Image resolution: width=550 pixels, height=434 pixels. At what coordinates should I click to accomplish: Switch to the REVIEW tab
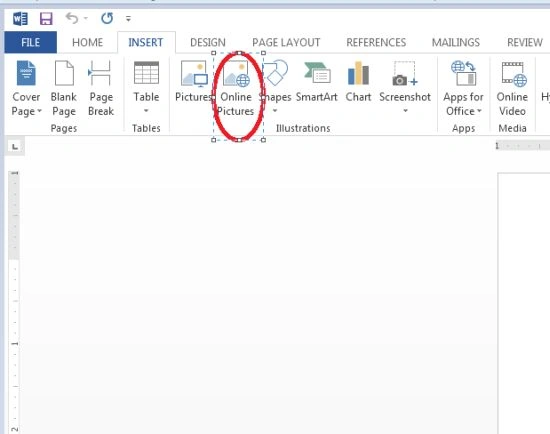pos(525,42)
